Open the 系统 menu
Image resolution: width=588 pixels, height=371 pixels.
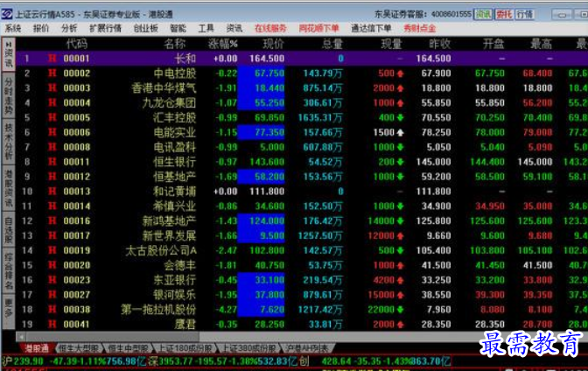(13, 28)
